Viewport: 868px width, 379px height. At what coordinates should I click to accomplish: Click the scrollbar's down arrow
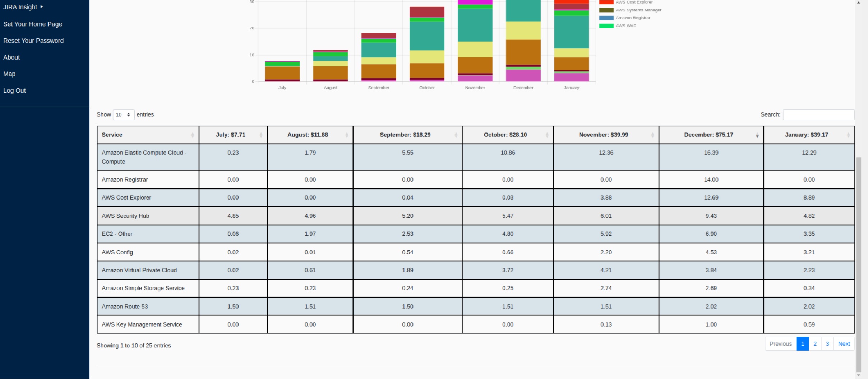click(859, 375)
